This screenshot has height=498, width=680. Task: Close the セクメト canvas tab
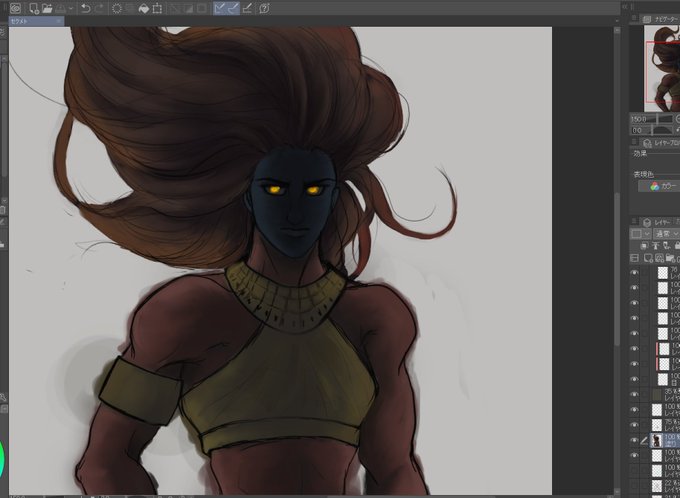point(59,21)
